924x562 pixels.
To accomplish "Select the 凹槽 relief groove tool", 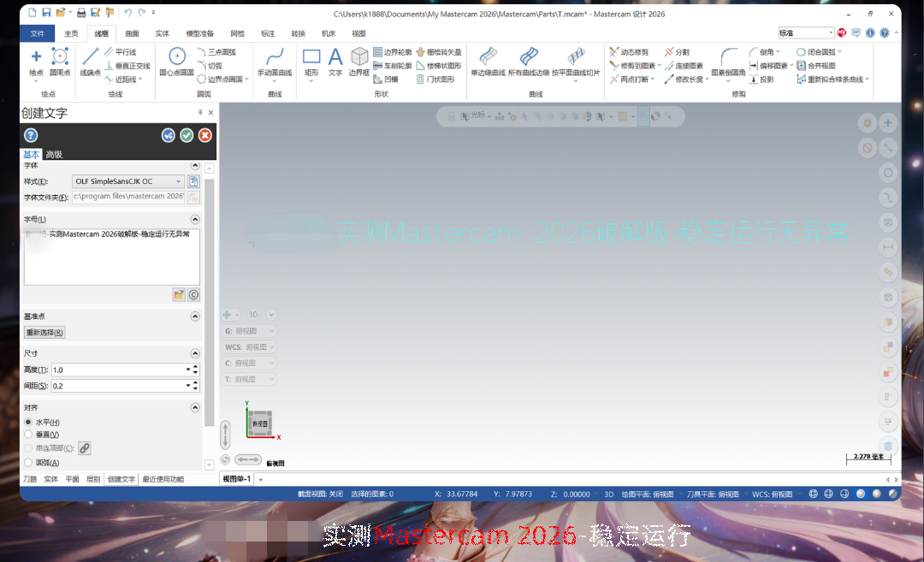I will (x=386, y=80).
